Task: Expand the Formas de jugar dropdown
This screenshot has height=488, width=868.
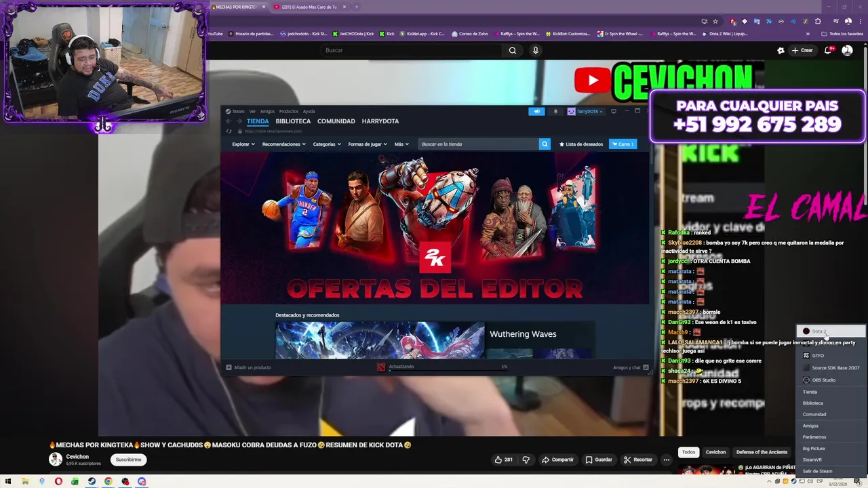Action: click(x=368, y=144)
